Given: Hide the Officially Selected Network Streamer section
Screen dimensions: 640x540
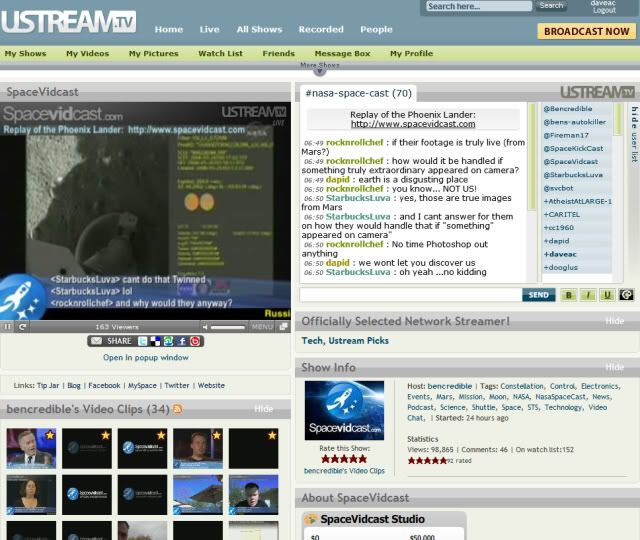Looking at the screenshot, I should click(614, 321).
